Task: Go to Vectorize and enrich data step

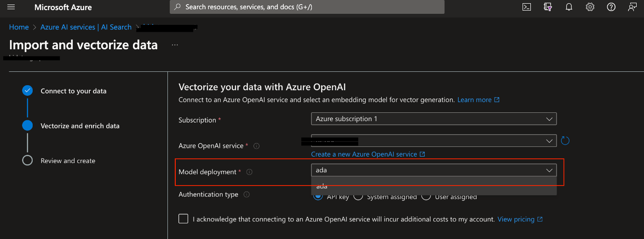Action: click(x=80, y=126)
